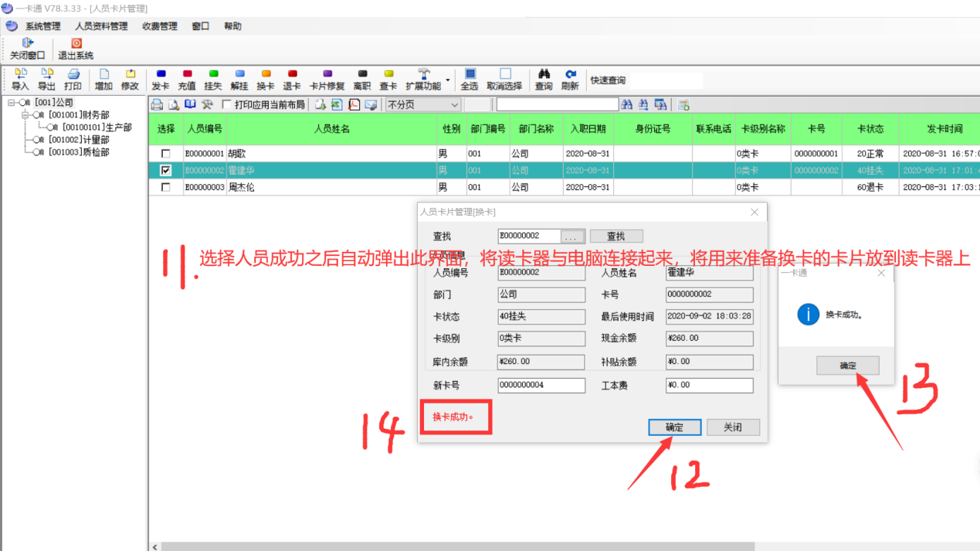Image resolution: width=980 pixels, height=551 pixels.
Task: Open the 收费管理 menu
Action: pos(160,26)
